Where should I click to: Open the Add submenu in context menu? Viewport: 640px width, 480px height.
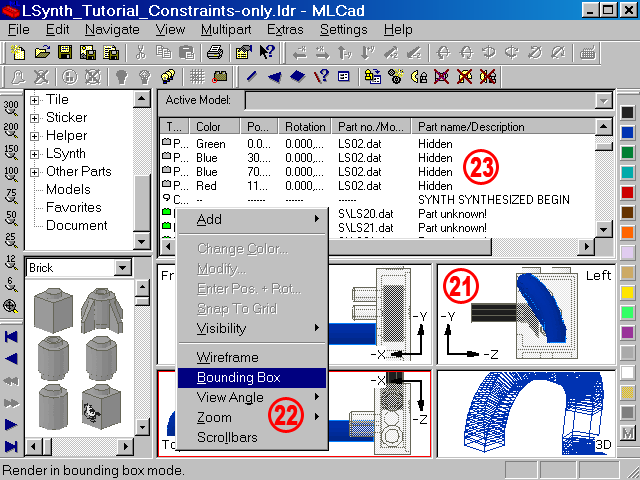click(x=252, y=220)
